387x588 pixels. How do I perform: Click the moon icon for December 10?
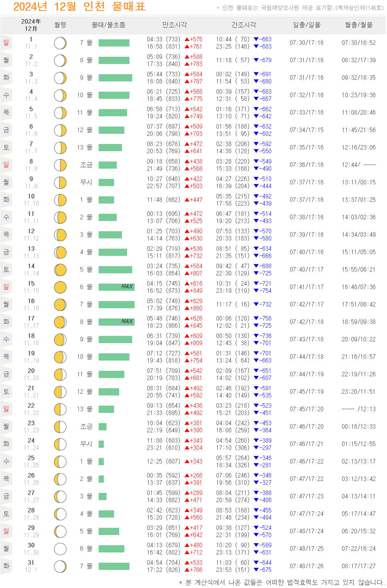60,200
